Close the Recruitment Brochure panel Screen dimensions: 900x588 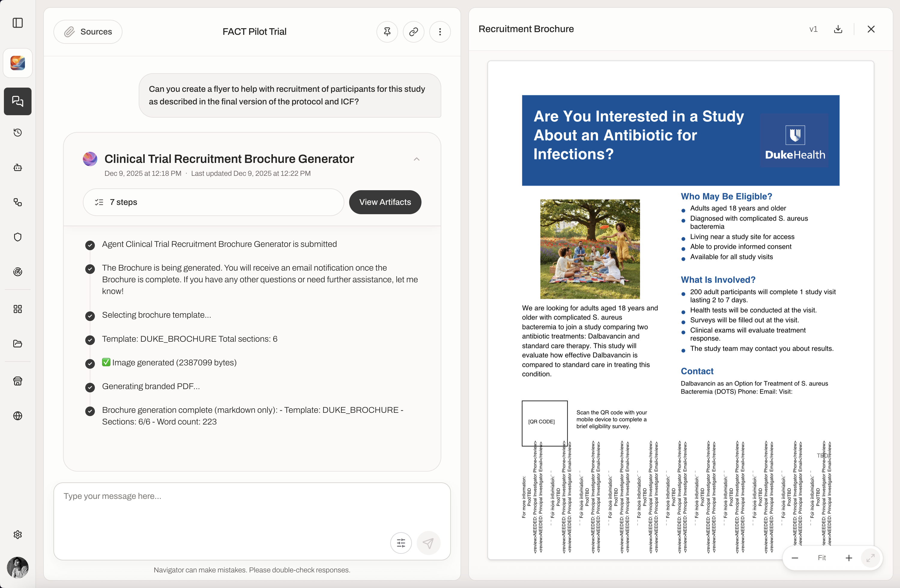click(x=871, y=29)
